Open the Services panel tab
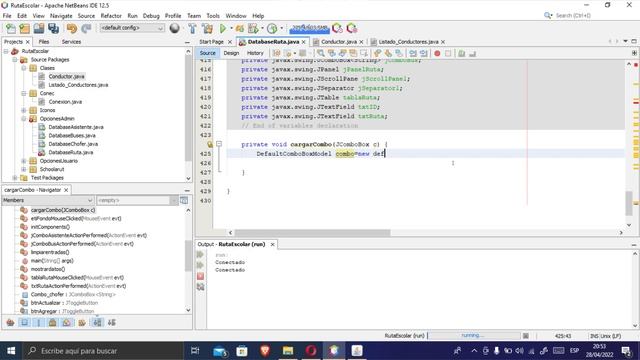The width and height of the screenshot is (640, 360). [71, 42]
